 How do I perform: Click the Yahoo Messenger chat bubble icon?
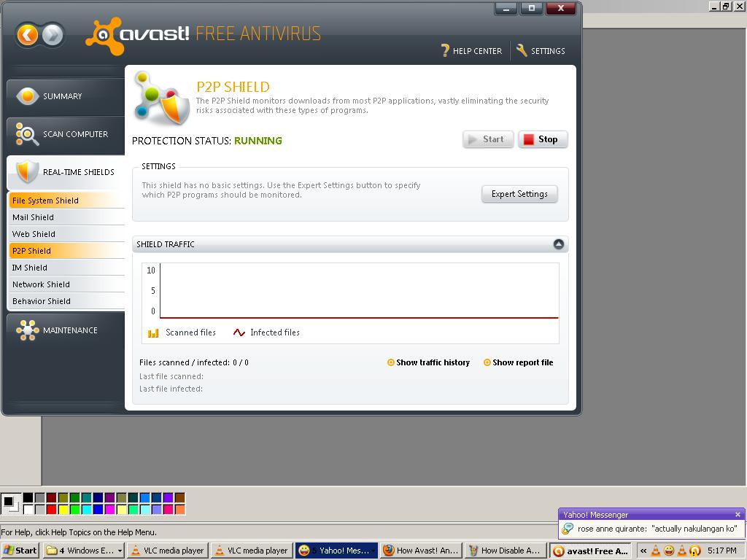(x=568, y=528)
